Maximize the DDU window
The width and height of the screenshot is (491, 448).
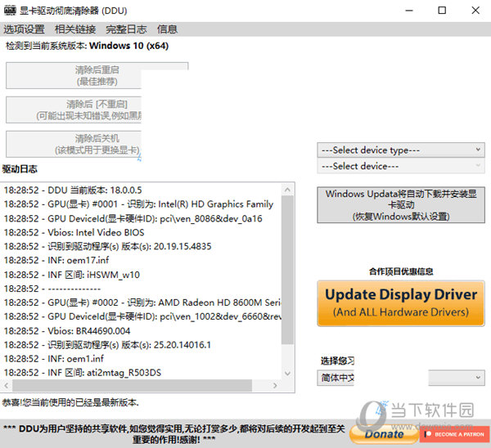[x=442, y=11]
